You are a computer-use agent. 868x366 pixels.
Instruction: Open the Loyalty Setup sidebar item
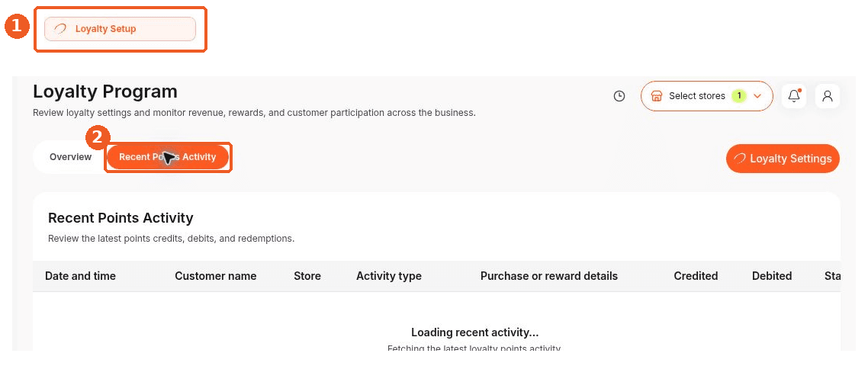click(120, 29)
